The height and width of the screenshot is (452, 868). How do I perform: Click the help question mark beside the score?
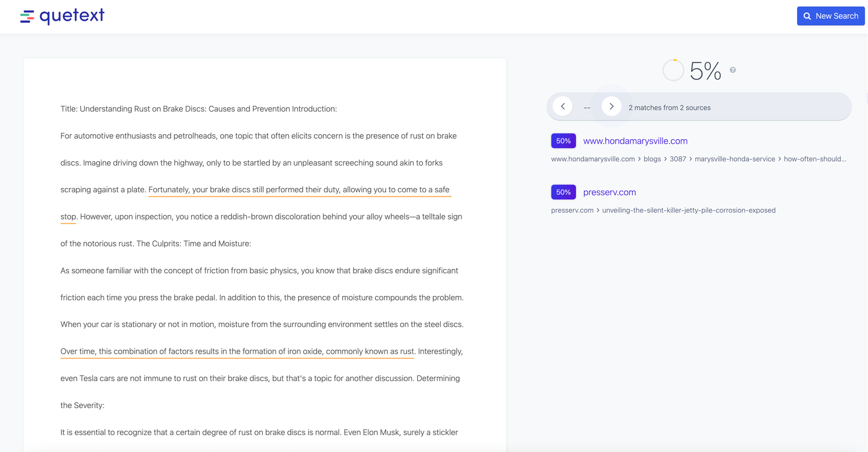[x=732, y=70]
